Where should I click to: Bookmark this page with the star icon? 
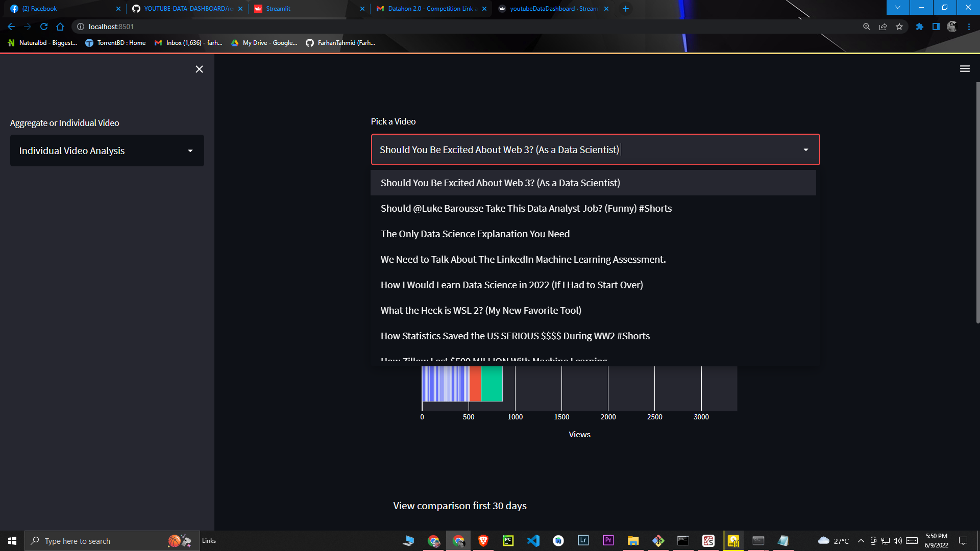(x=900, y=27)
